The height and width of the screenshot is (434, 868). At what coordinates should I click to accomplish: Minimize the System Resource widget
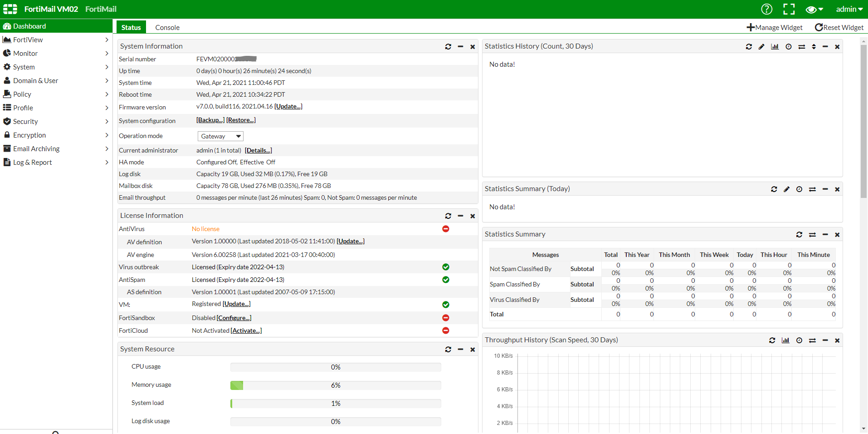point(460,350)
